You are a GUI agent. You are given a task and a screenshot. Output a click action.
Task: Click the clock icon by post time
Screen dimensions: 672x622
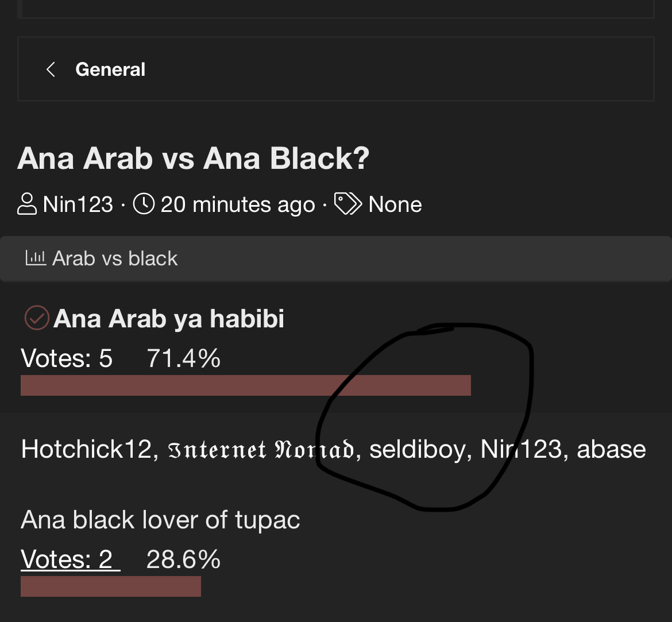click(x=144, y=204)
